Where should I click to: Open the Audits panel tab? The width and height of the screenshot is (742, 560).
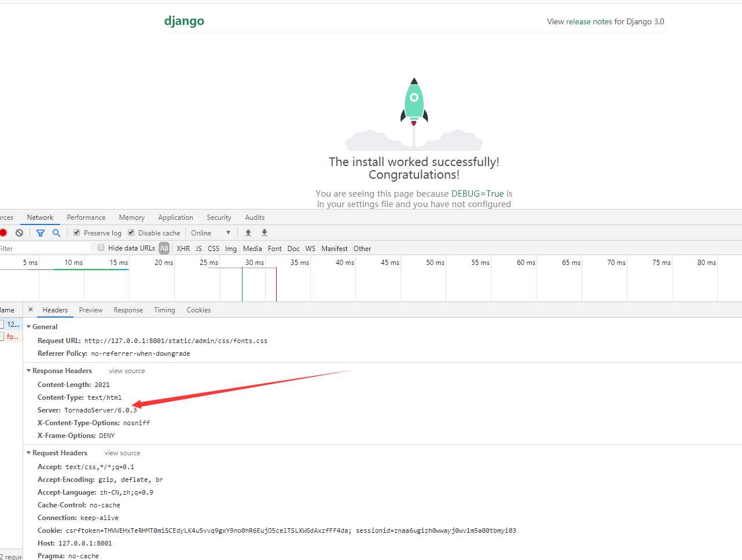pyautogui.click(x=255, y=218)
